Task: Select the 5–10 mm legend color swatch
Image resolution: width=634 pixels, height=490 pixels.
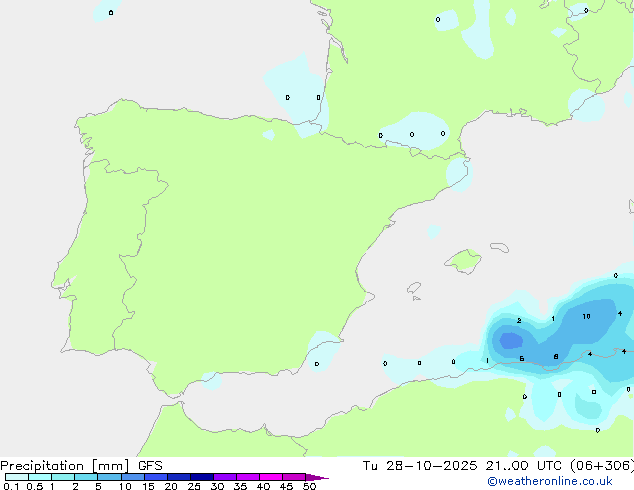Action: pos(109,477)
